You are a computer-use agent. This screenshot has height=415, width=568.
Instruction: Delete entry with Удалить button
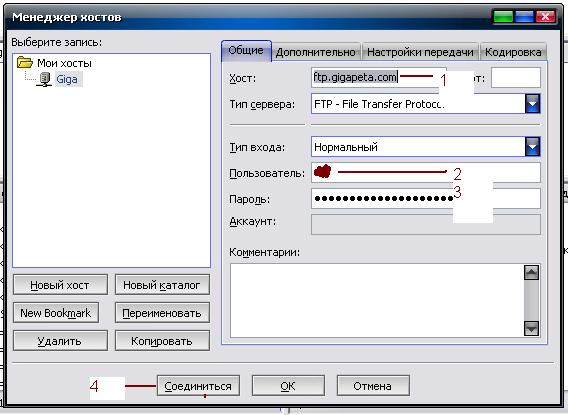pyautogui.click(x=60, y=341)
